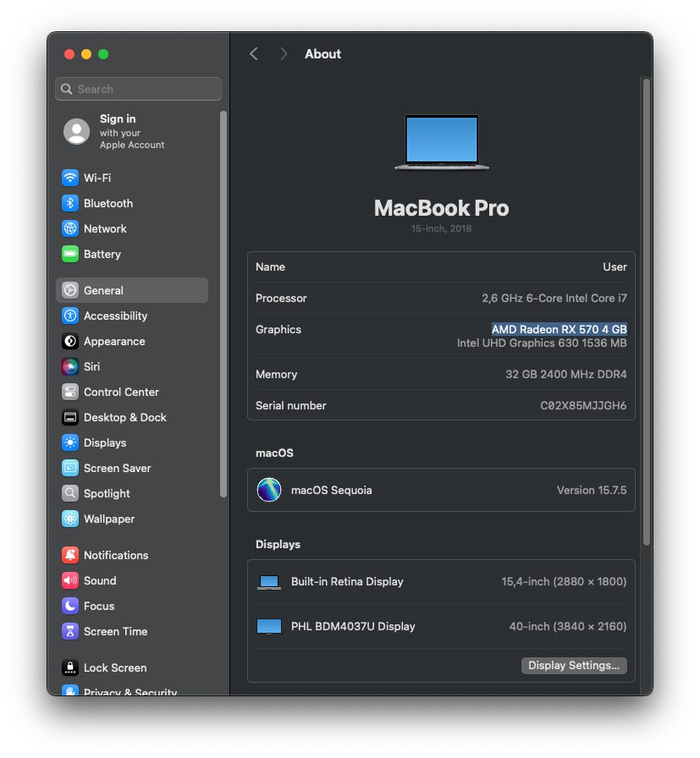This screenshot has width=700, height=758.
Task: Focus the sidebar Search field
Action: click(138, 89)
